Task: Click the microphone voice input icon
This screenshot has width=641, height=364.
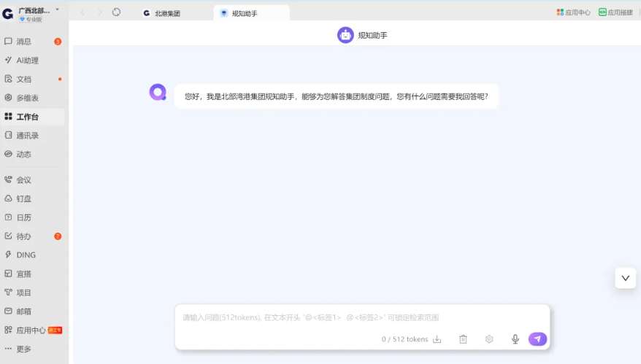Action: 515,339
